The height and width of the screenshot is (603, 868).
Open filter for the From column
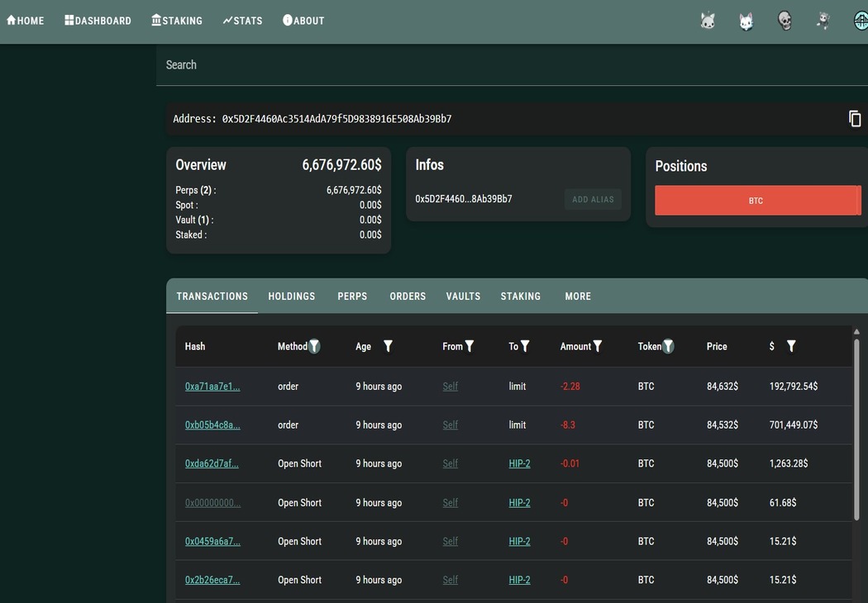470,346
